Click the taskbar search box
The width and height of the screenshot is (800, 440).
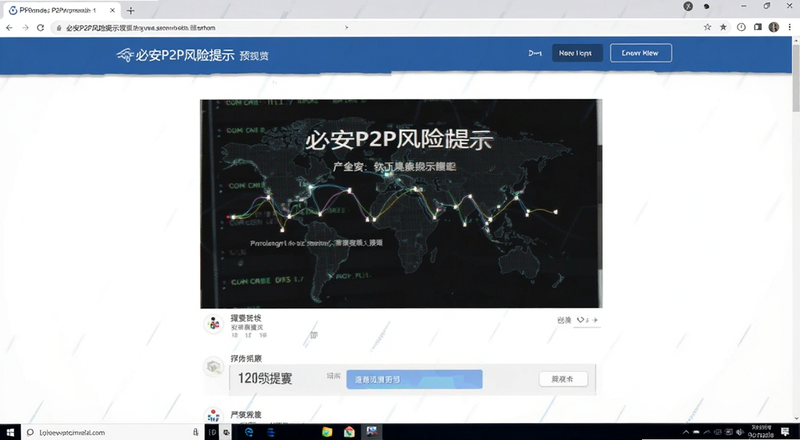coord(112,432)
